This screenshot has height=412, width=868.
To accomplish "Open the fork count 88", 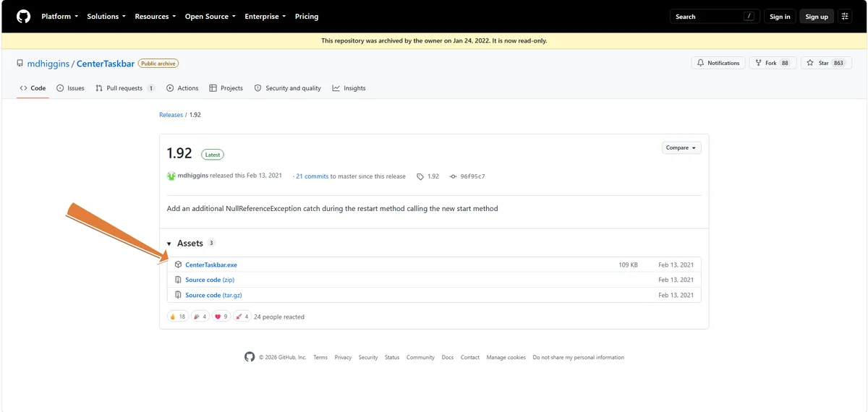I will click(x=785, y=63).
